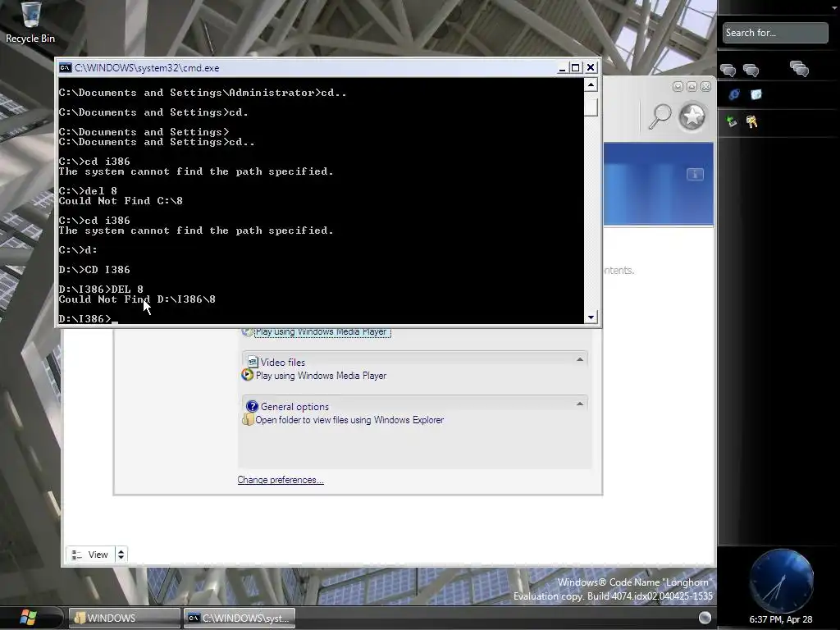Viewport: 840px width, 630px height.
Task: Click the light blue cube sidebar icon
Action: [756, 94]
